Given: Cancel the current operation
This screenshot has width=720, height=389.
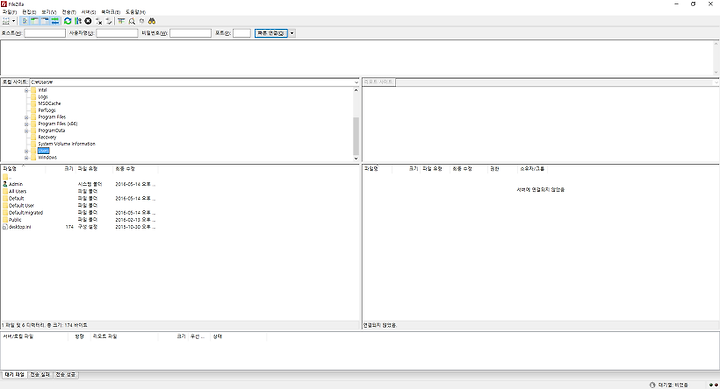Looking at the screenshot, I should [x=88, y=21].
